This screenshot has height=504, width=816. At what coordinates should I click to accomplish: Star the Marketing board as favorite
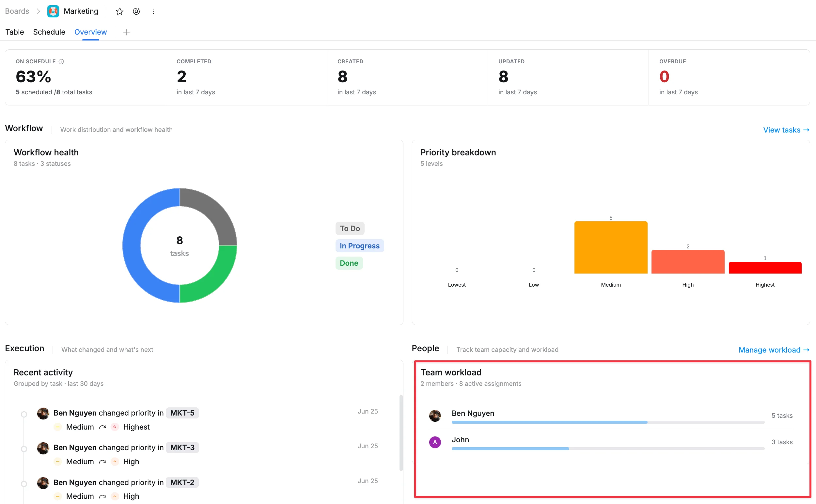click(x=120, y=11)
